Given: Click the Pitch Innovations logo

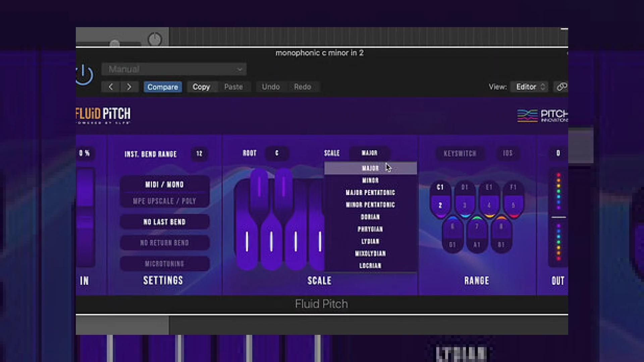Looking at the screenshot, I should point(542,116).
